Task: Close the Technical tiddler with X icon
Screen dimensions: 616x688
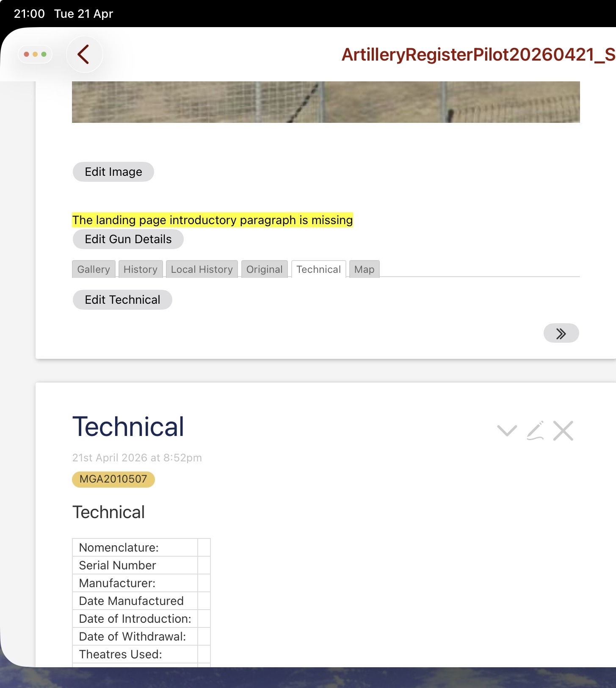Action: tap(563, 431)
